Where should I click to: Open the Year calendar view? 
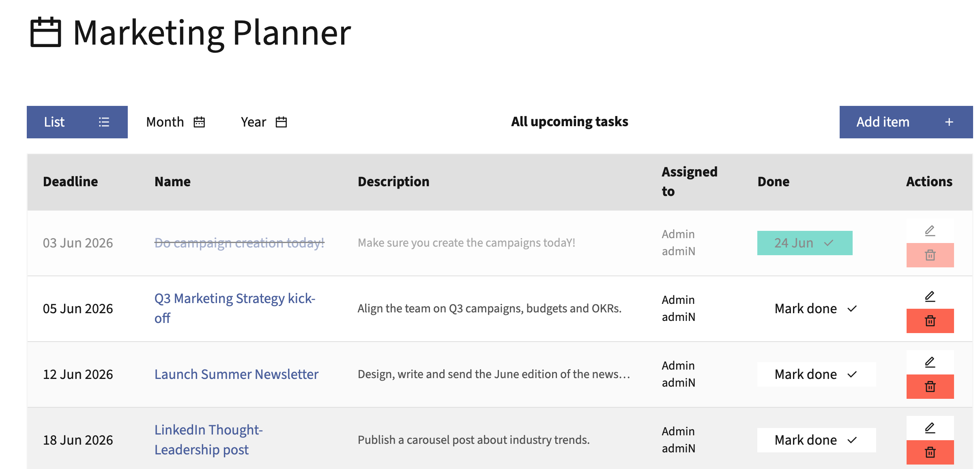[264, 122]
